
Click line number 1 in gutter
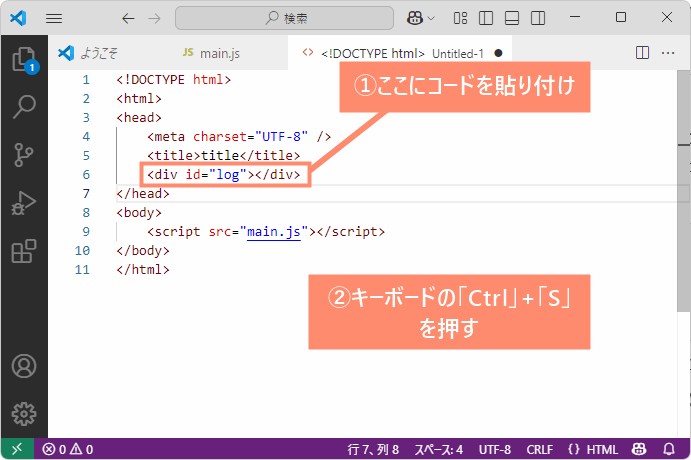pos(86,80)
